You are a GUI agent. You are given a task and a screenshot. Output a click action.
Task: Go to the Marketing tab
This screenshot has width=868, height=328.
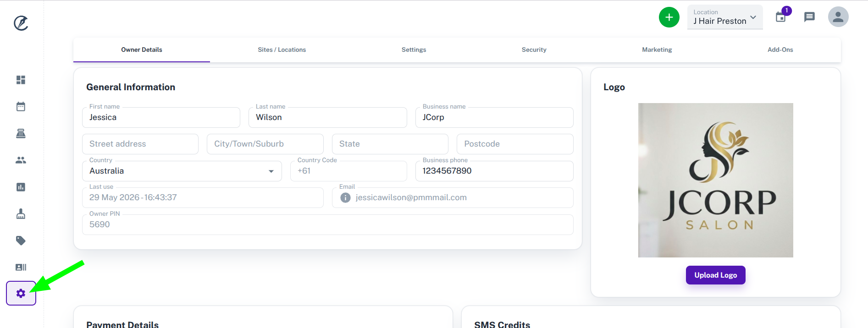[x=657, y=50]
